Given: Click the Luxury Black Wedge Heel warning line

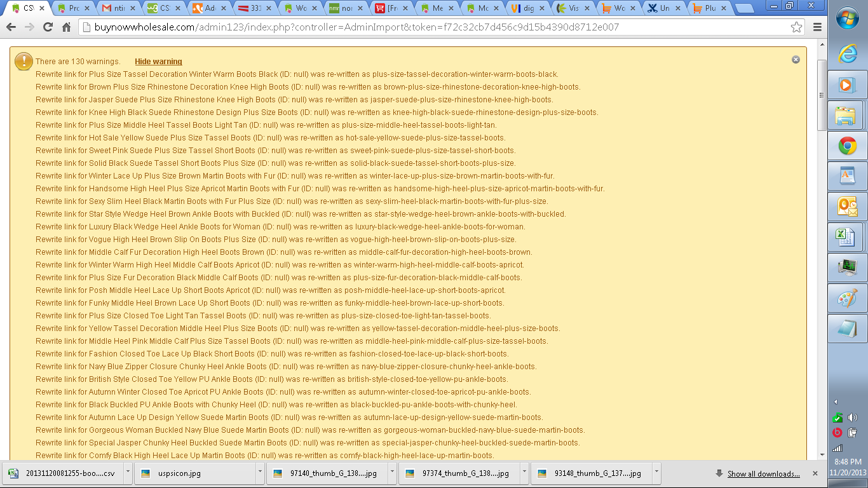Looking at the screenshot, I should [x=280, y=227].
